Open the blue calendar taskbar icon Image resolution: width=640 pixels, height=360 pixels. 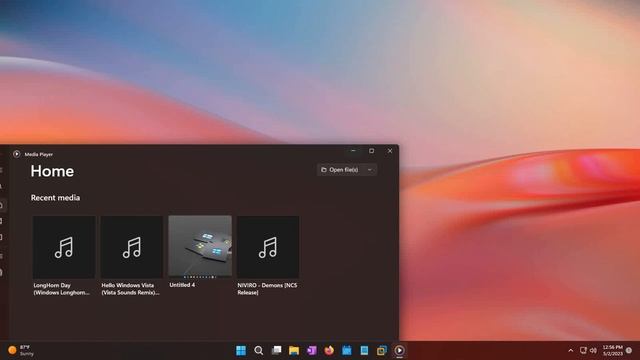point(347,350)
